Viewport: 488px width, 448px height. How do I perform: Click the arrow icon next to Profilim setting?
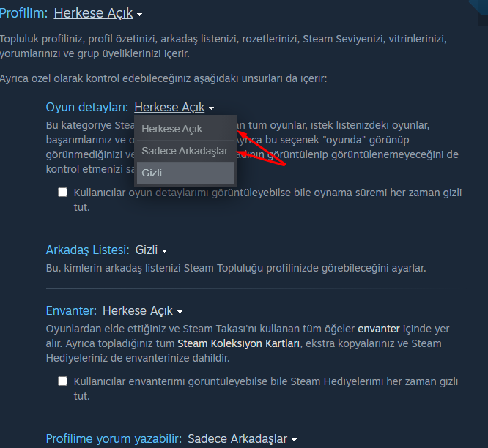tap(140, 15)
